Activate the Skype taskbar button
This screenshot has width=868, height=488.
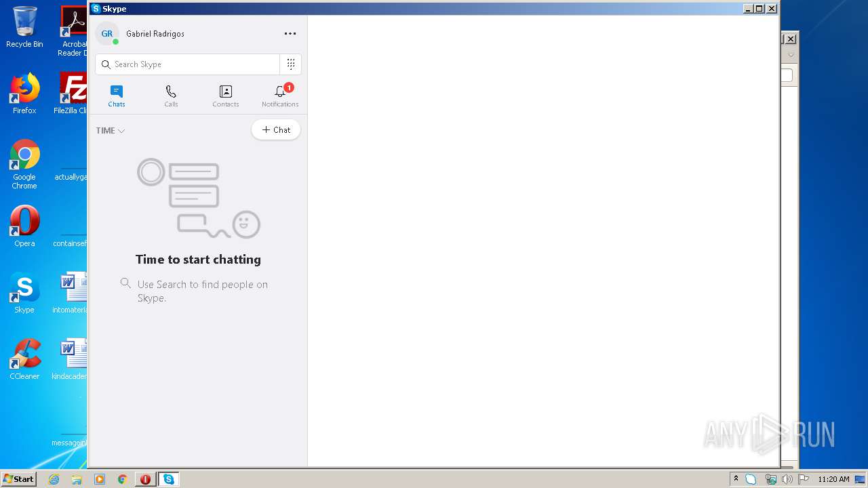coord(168,479)
